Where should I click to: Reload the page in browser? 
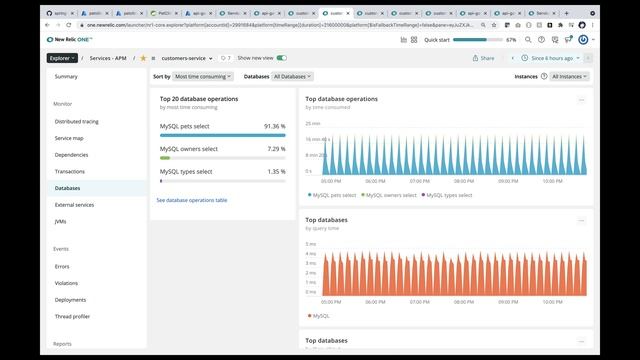tap(69, 25)
